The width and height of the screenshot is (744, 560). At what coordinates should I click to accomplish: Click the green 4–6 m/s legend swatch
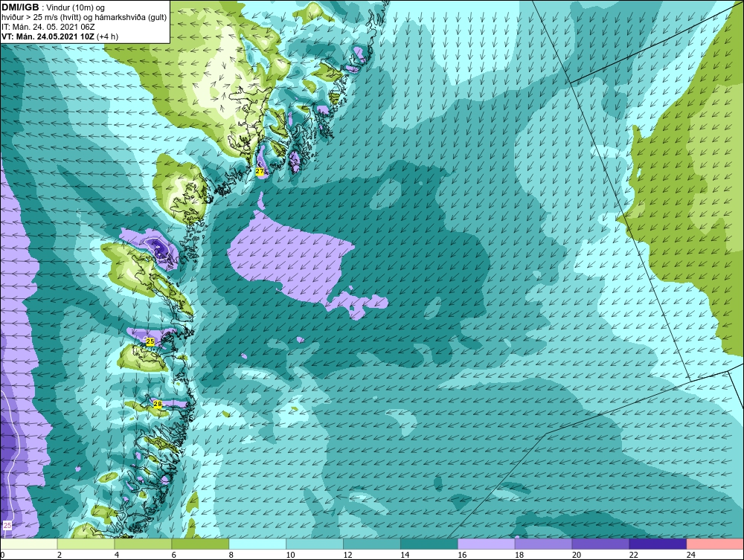(143, 544)
